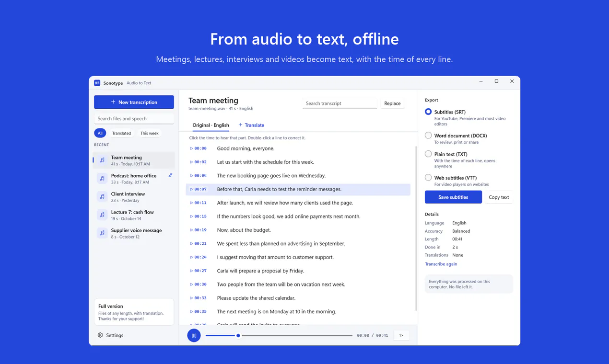Image resolution: width=609 pixels, height=364 pixels.
Task: Click the translated badge on the Podcast: home office row
Action: [x=170, y=176]
